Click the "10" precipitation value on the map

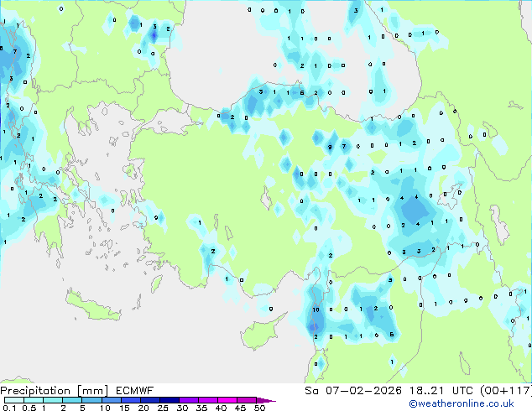coord(316,310)
